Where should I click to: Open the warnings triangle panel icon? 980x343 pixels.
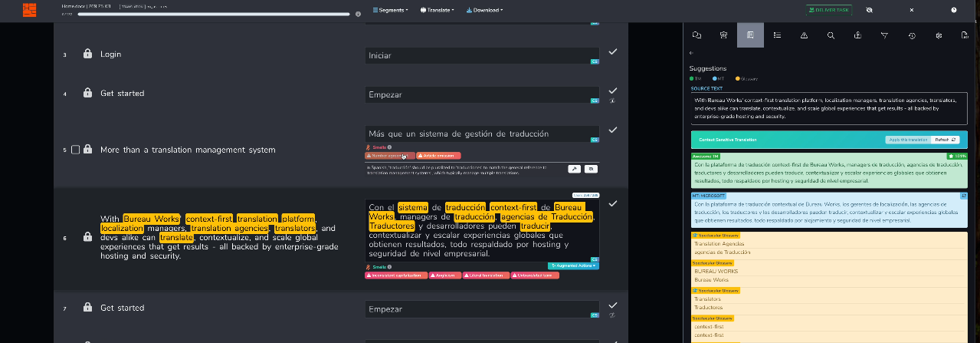pos(804,35)
